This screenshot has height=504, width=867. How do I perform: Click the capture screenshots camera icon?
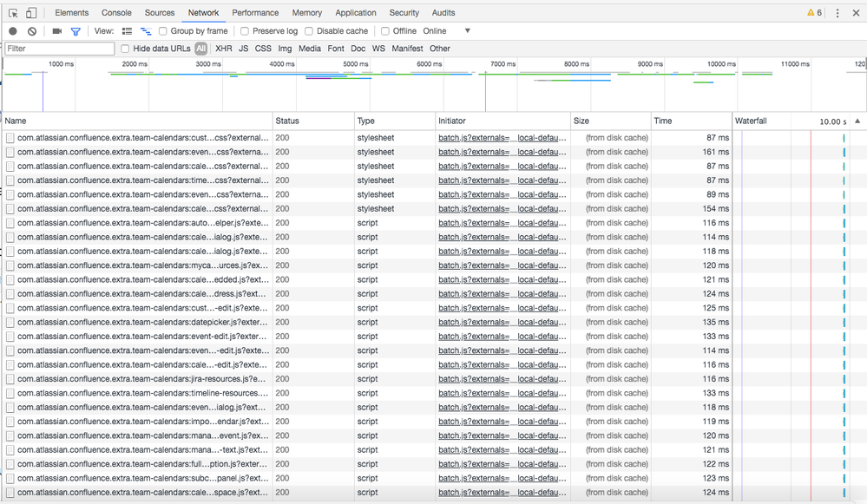point(57,31)
